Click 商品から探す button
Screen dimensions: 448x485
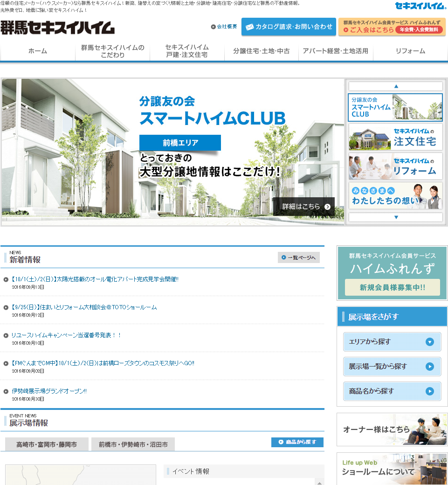297,442
